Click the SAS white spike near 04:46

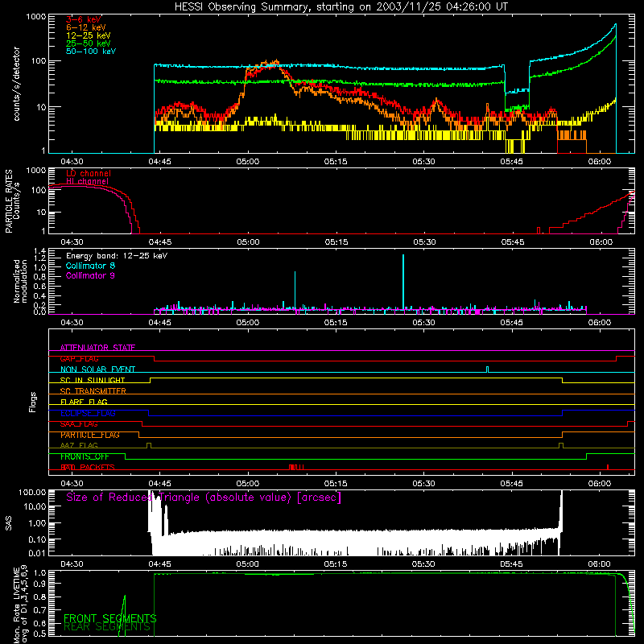click(166, 520)
